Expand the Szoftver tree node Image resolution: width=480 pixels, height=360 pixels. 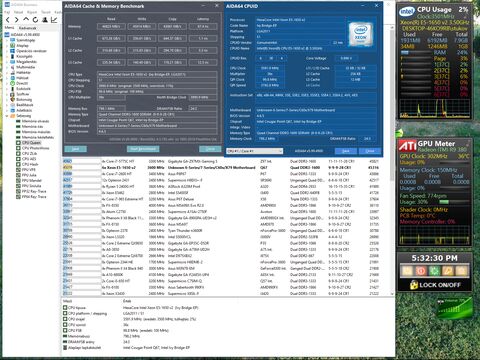[7, 94]
